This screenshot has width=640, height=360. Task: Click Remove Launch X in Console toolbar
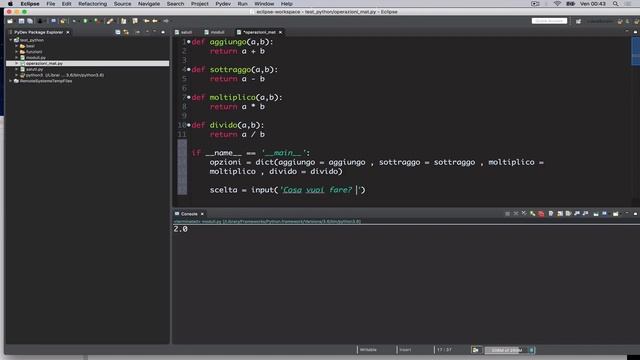(x=516, y=213)
